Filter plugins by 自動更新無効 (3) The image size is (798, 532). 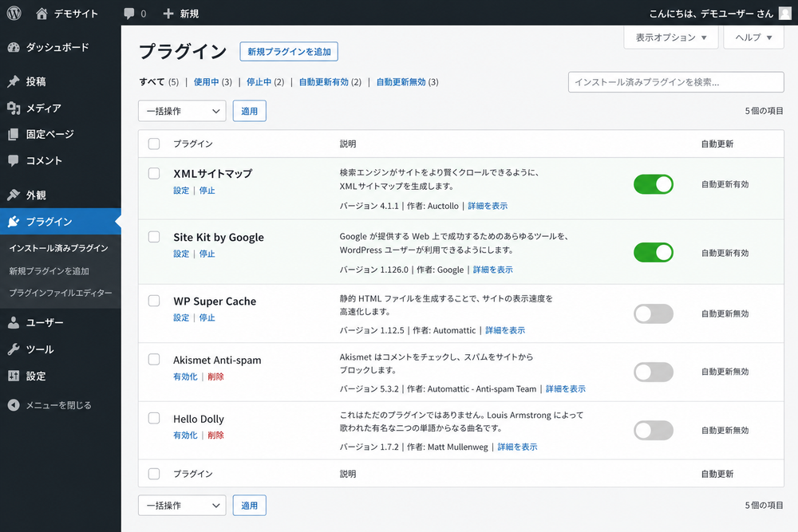pos(407,82)
